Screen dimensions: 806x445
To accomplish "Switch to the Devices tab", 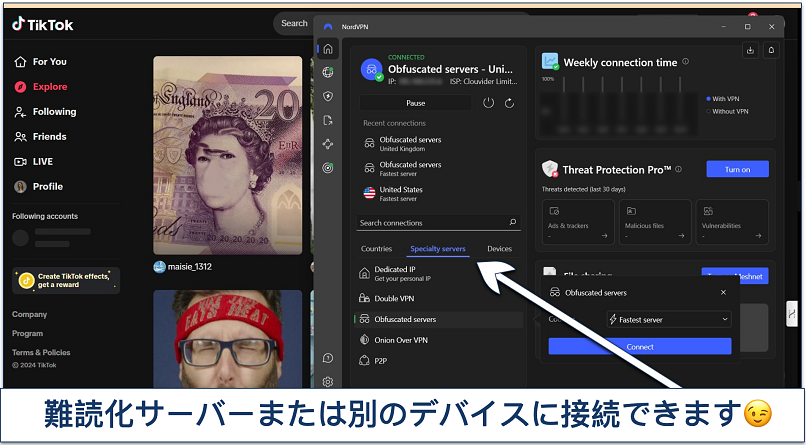I will tap(499, 248).
